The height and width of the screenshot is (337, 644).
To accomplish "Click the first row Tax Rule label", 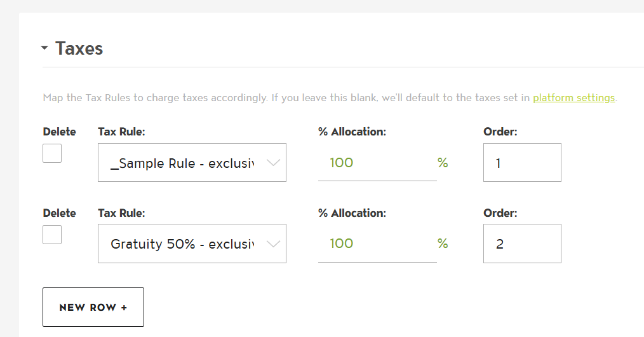I will pos(120,132).
